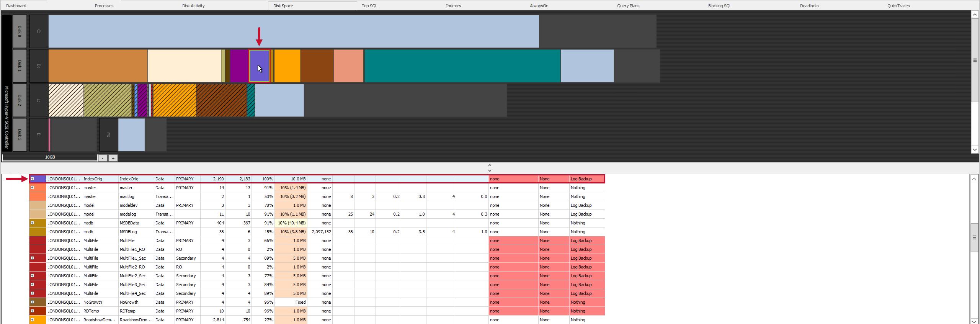Click the '2,097,152' max size cell
Viewport: 980px width, 324px height.
coord(320,232)
